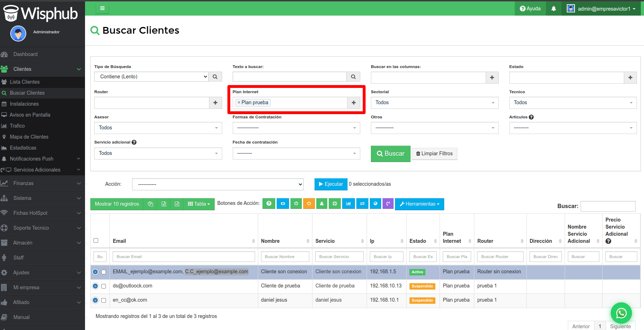
Task: Expand the Finanzas sidebar menu
Action: (43, 183)
